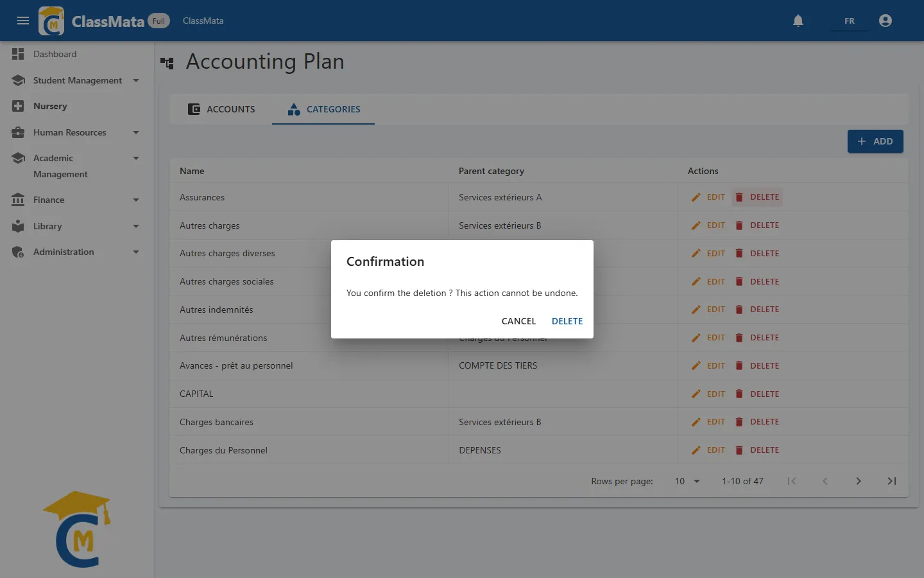Image resolution: width=924 pixels, height=578 pixels.
Task: Open user account profile icon
Action: click(886, 21)
